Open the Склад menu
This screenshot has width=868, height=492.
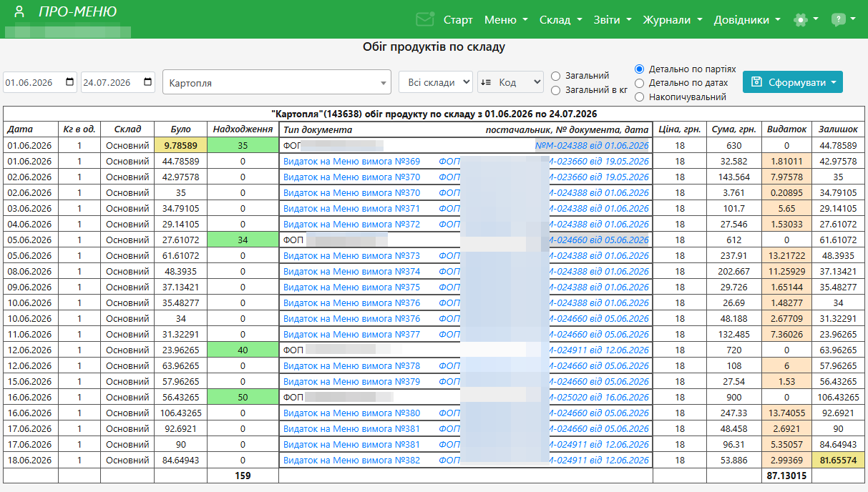tap(561, 20)
